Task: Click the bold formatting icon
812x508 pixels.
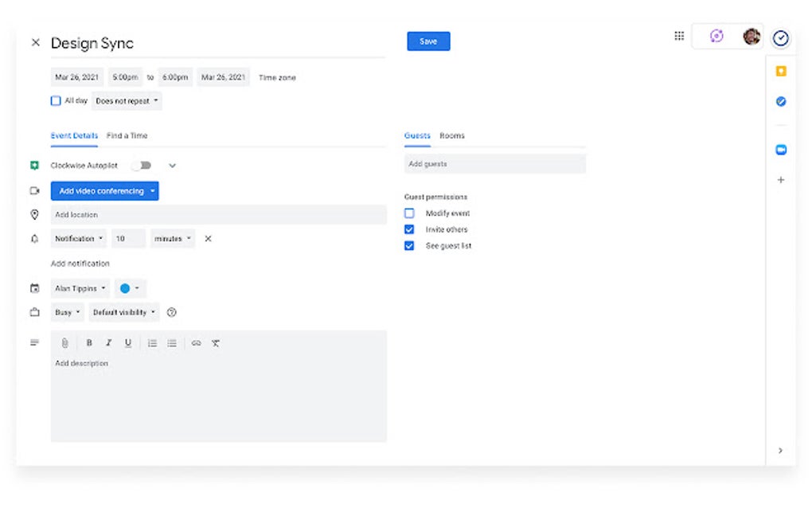Action: click(x=89, y=343)
